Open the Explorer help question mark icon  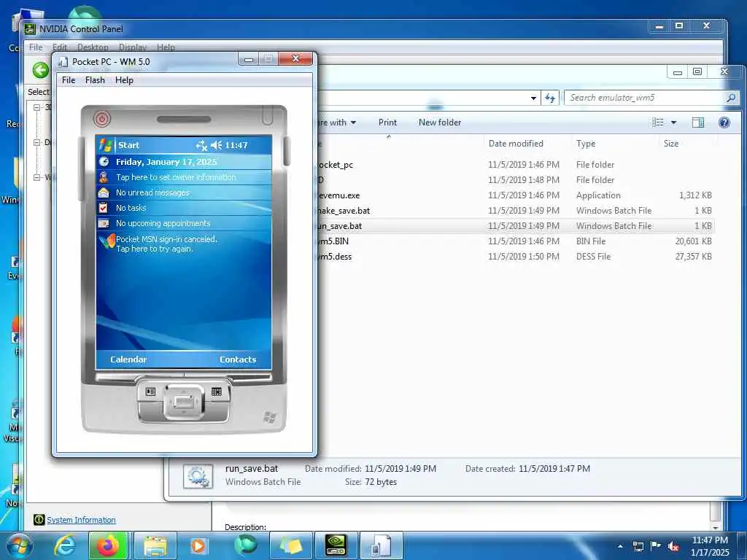tap(724, 122)
